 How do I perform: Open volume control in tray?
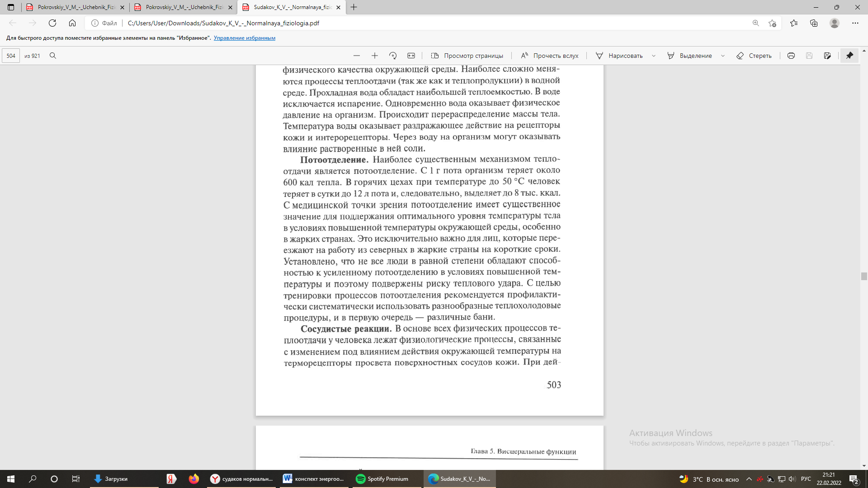click(792, 479)
